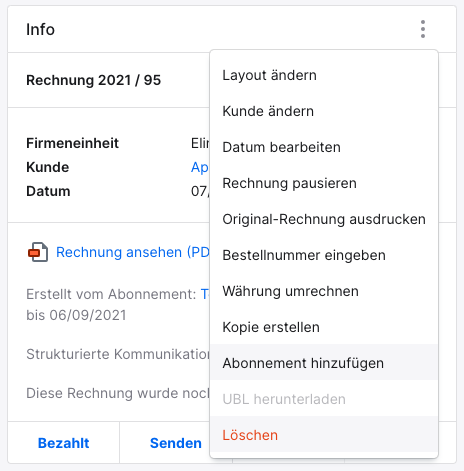This screenshot has width=464, height=471.
Task: Click the Rechnung 2021 / 95 heading
Action: click(x=94, y=80)
